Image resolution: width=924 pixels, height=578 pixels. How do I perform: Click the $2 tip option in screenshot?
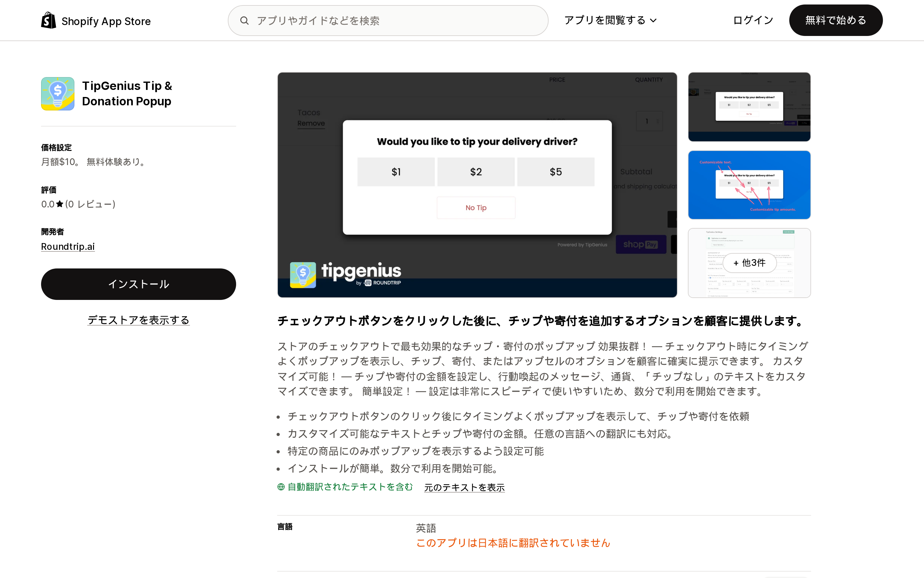click(x=476, y=172)
